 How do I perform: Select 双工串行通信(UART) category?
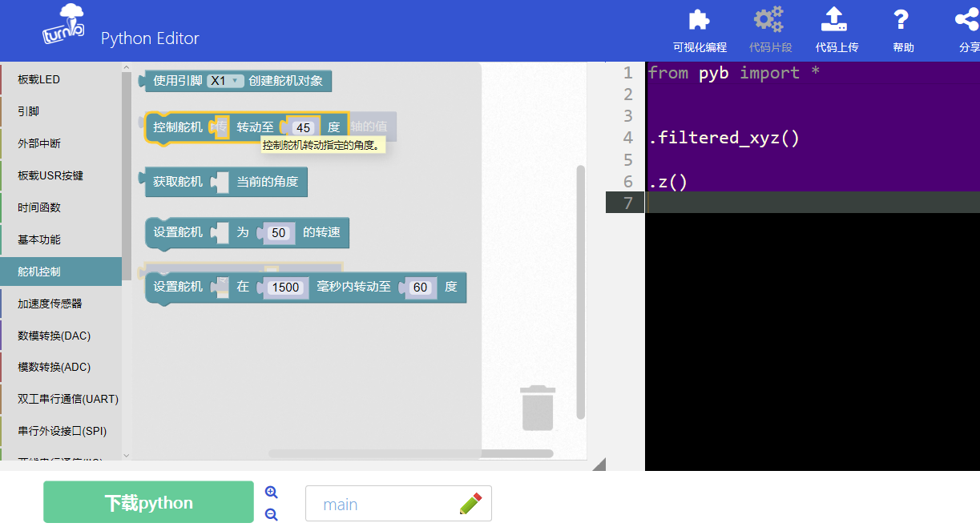pos(61,399)
